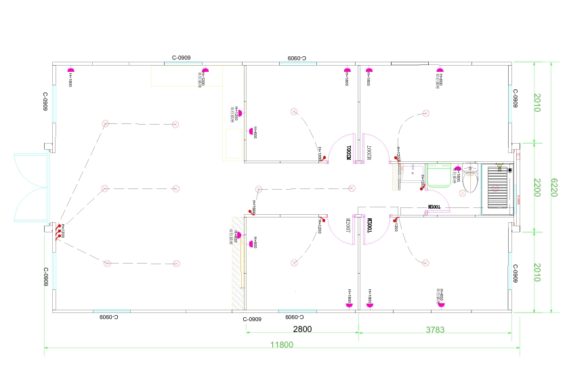Select the upper 2010 vertical dimension
This screenshot has width=588, height=372.
(537, 103)
